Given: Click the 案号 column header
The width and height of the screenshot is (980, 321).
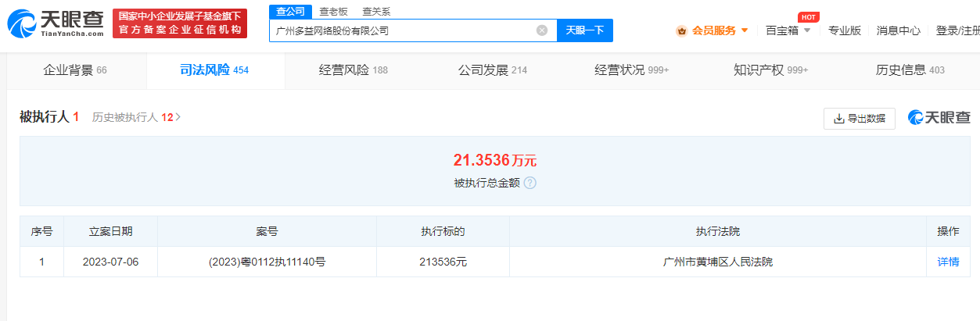Looking at the screenshot, I should [x=267, y=231].
